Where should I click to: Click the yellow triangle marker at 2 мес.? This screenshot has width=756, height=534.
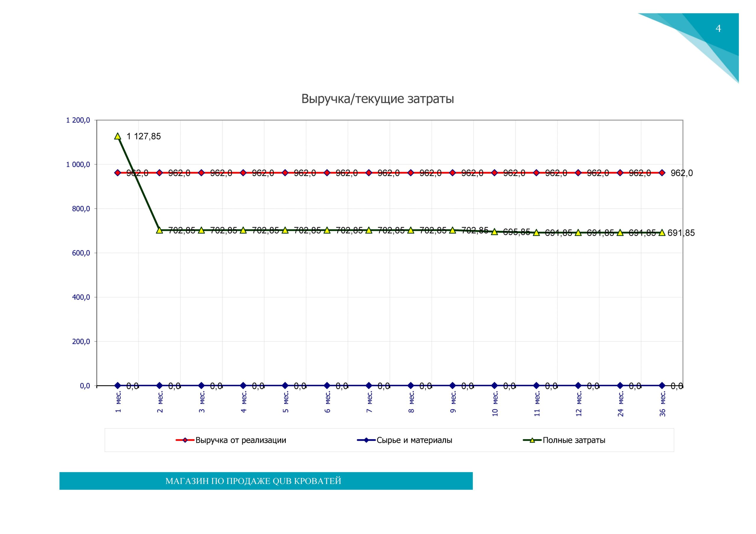coord(159,230)
